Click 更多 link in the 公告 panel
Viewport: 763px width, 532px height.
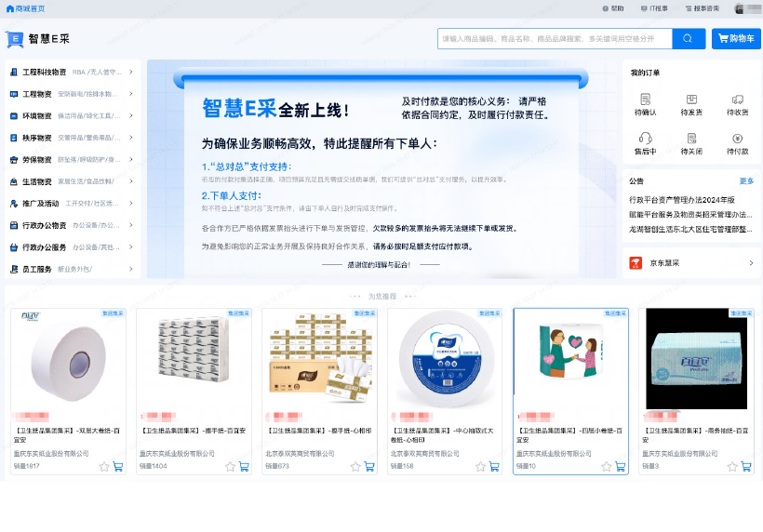746,181
